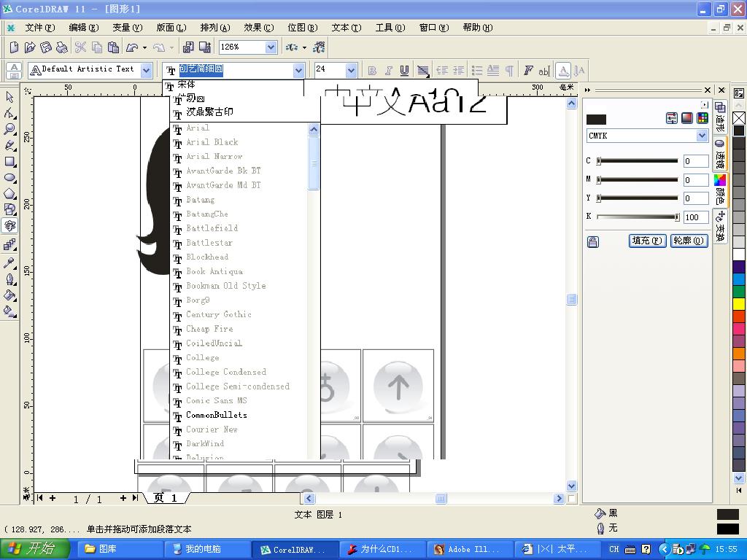Click the yellow swatch in color palette

pos(739,303)
